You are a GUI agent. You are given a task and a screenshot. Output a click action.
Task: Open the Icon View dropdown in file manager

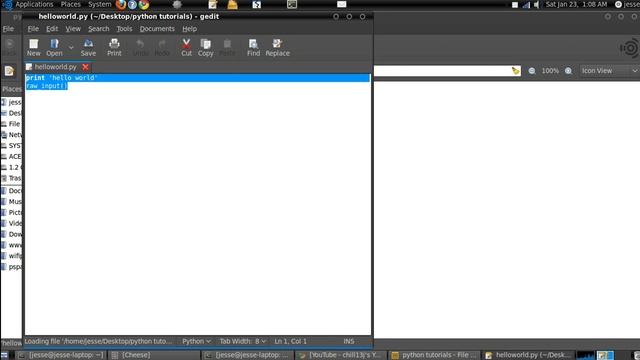(x=609, y=71)
